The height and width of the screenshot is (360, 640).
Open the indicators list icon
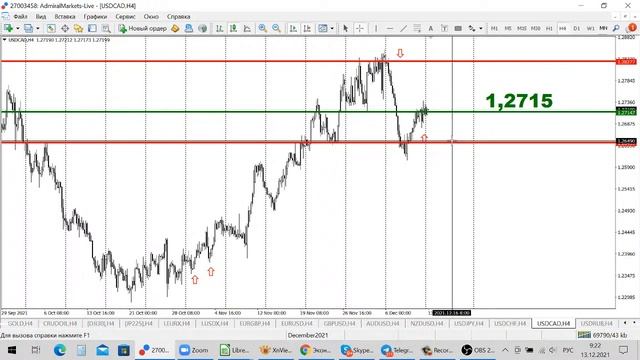(322, 28)
